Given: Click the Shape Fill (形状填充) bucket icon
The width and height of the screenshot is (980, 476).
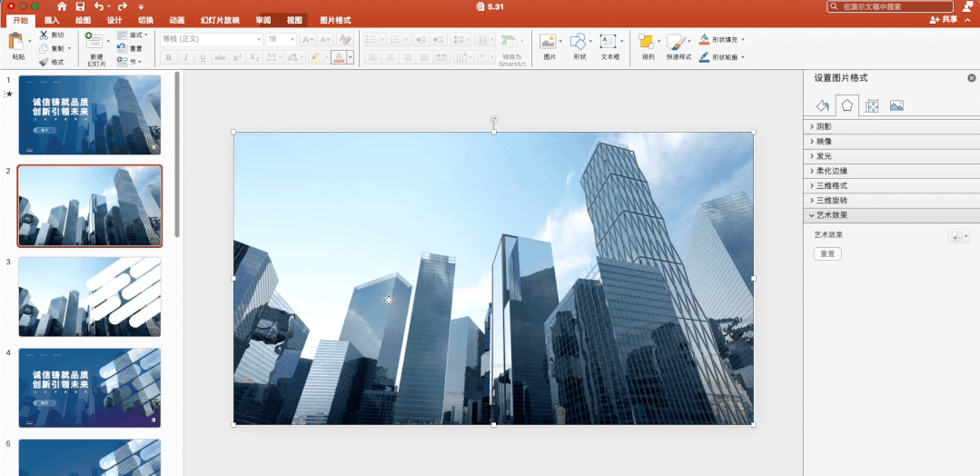Looking at the screenshot, I should click(705, 39).
